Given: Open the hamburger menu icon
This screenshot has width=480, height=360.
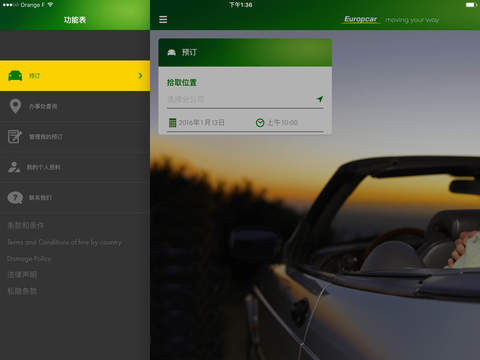Looking at the screenshot, I should [x=163, y=19].
